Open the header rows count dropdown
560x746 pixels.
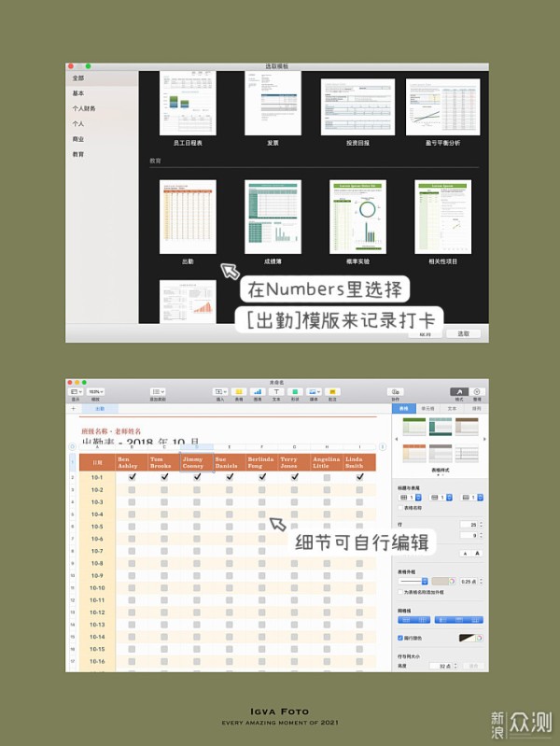[x=441, y=497]
